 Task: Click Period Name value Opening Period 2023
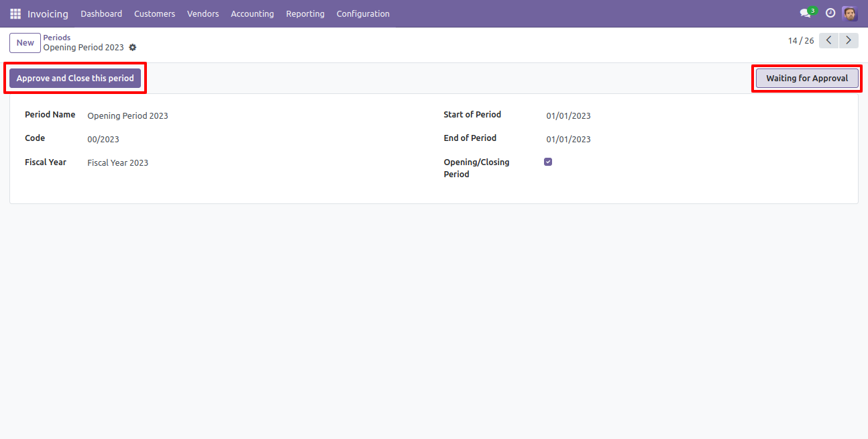[127, 115]
